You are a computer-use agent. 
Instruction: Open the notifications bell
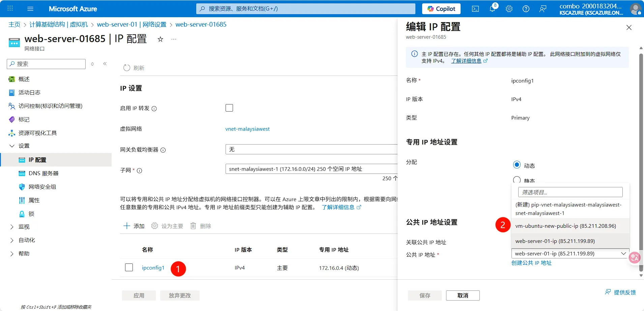492,8
